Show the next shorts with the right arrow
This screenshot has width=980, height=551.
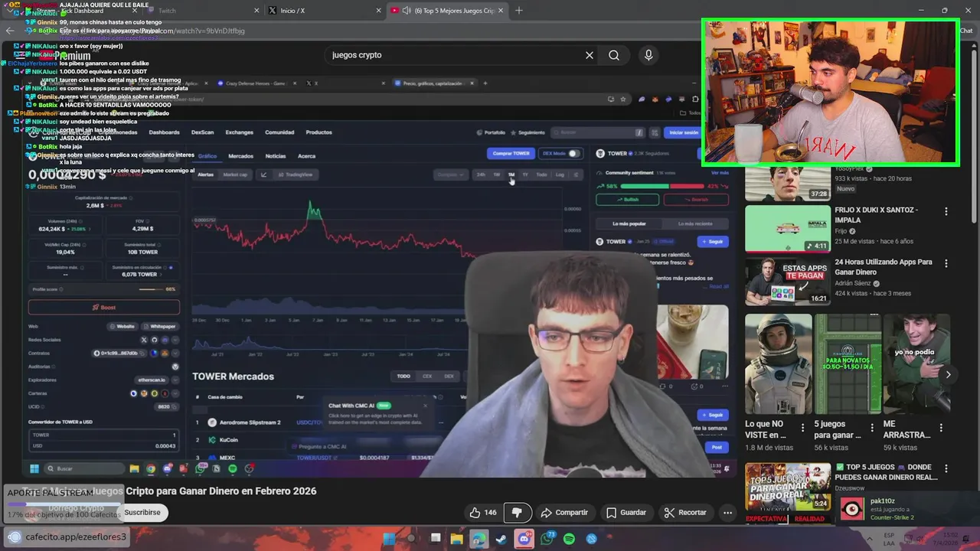coord(948,374)
